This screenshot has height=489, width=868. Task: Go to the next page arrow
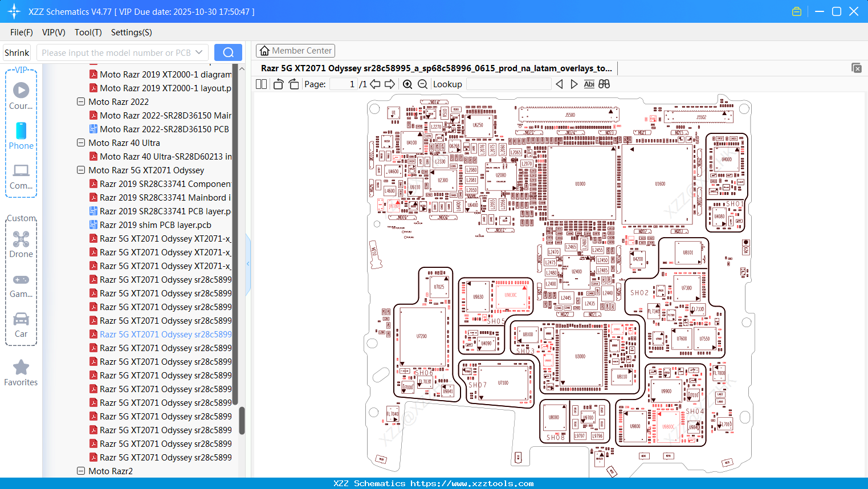pos(390,84)
